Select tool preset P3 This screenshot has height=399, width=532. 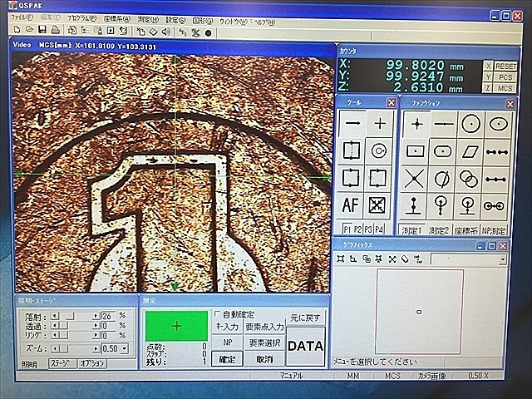[x=368, y=229]
